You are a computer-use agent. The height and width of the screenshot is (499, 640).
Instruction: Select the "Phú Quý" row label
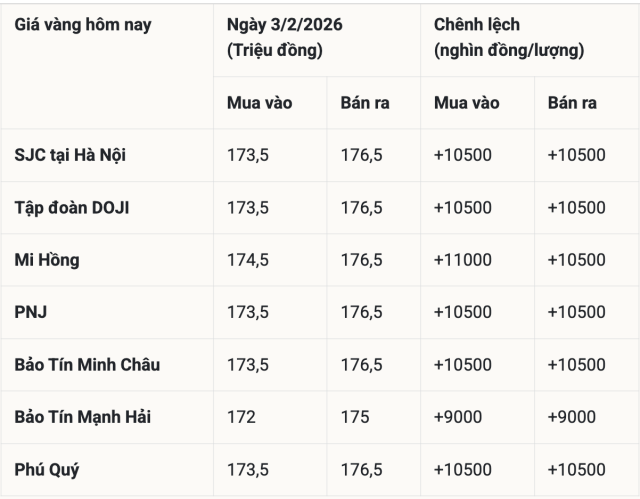(47, 469)
